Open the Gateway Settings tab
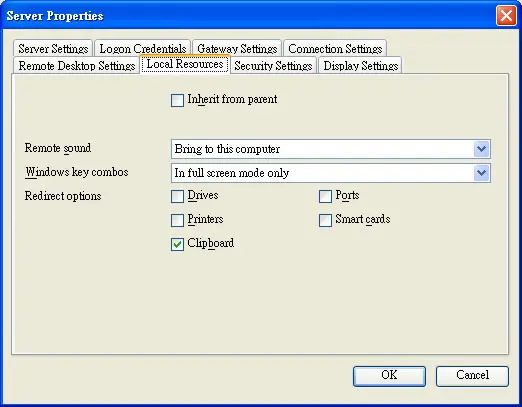 (237, 49)
